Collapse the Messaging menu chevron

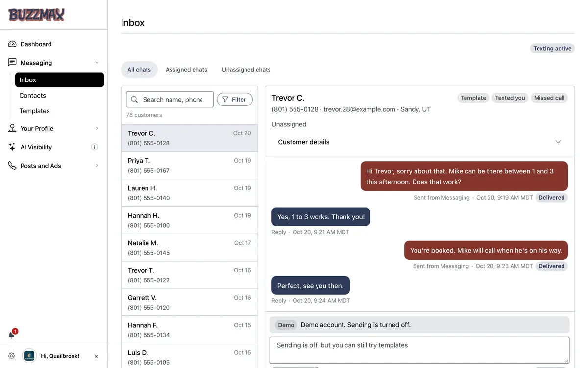[x=97, y=63]
